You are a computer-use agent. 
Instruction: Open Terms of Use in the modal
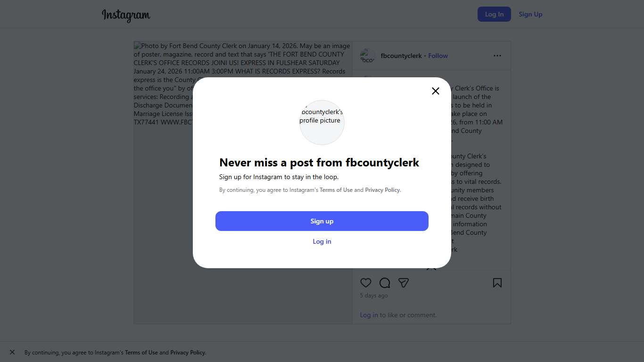(336, 190)
